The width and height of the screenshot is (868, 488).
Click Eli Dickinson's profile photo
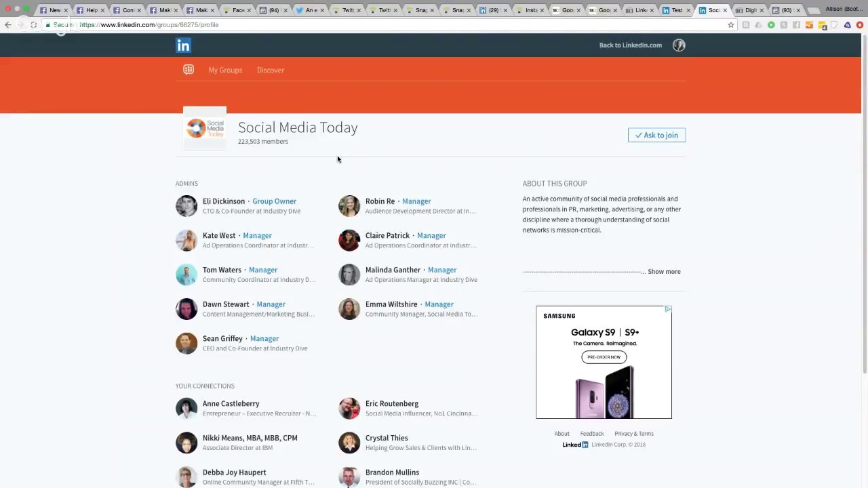[186, 206]
